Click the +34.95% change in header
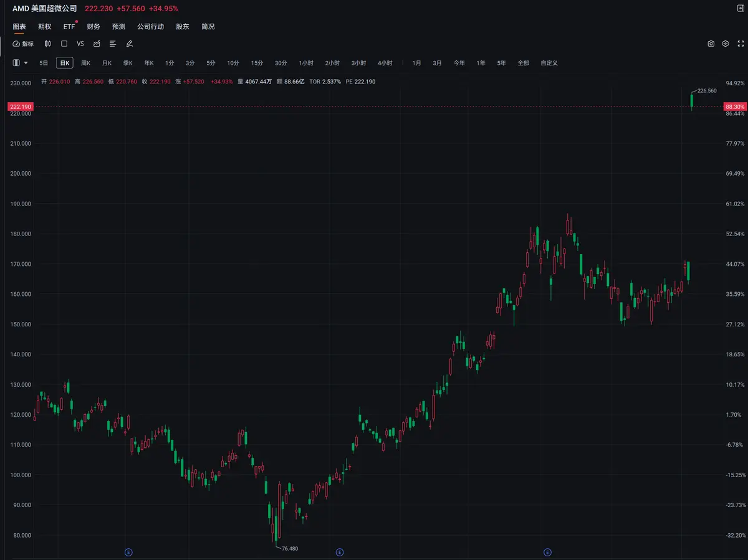The width and height of the screenshot is (748, 560). pos(163,9)
